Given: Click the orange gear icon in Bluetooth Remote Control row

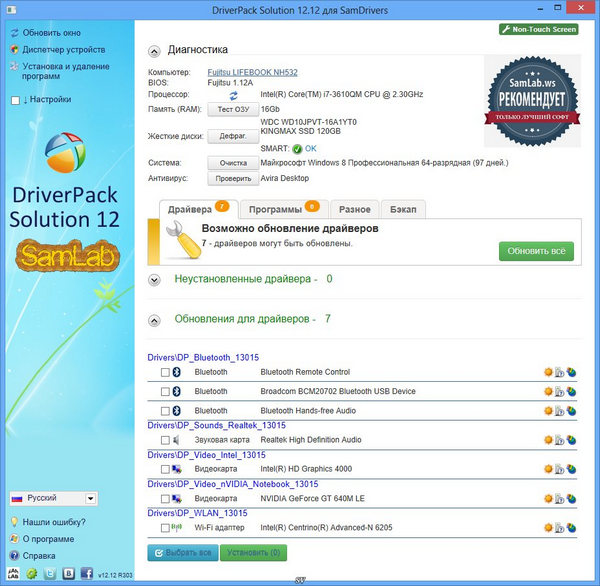Looking at the screenshot, I should coord(548,372).
